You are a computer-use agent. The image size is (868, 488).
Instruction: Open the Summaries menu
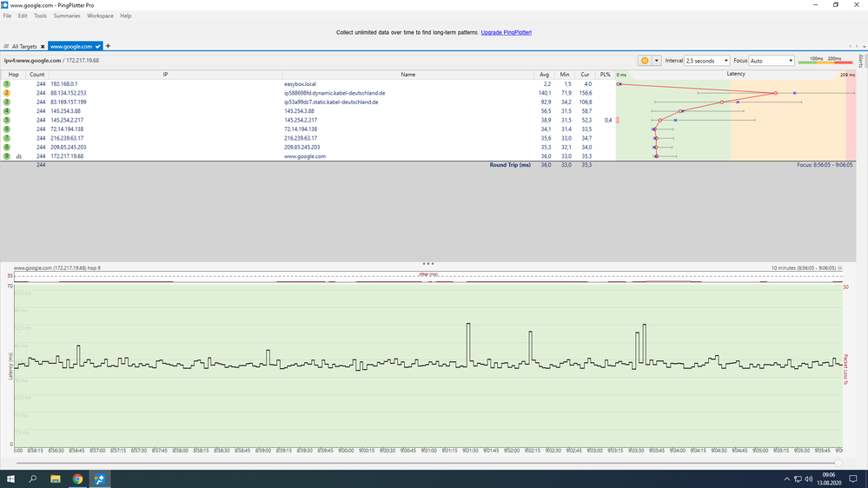pyautogui.click(x=67, y=16)
